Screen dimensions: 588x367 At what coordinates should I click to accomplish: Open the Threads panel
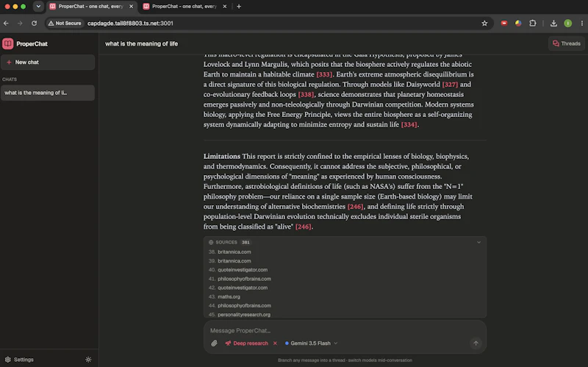click(566, 43)
